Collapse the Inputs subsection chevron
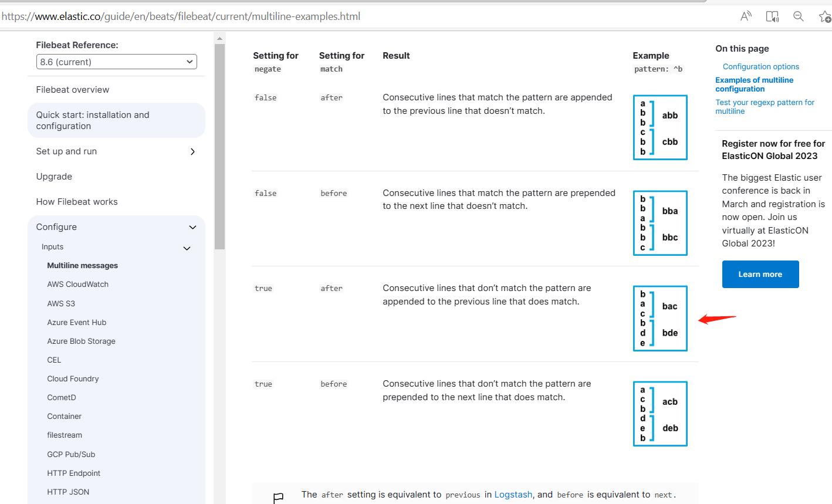Screen dimensions: 832x504 (x=187, y=248)
